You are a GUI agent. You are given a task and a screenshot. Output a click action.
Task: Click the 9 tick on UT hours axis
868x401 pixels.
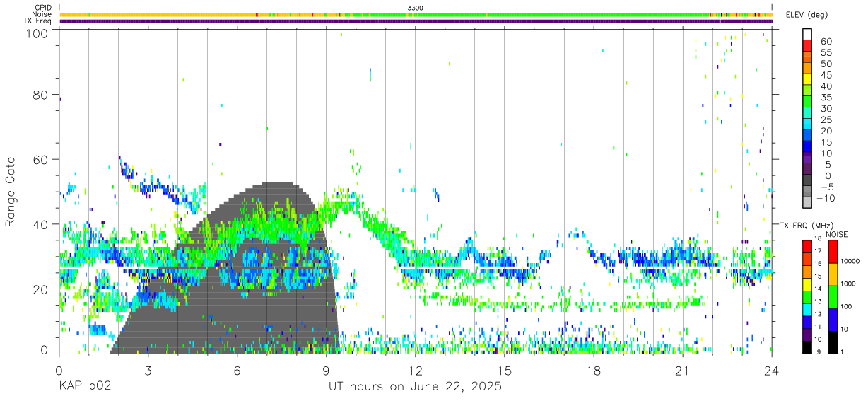point(327,371)
